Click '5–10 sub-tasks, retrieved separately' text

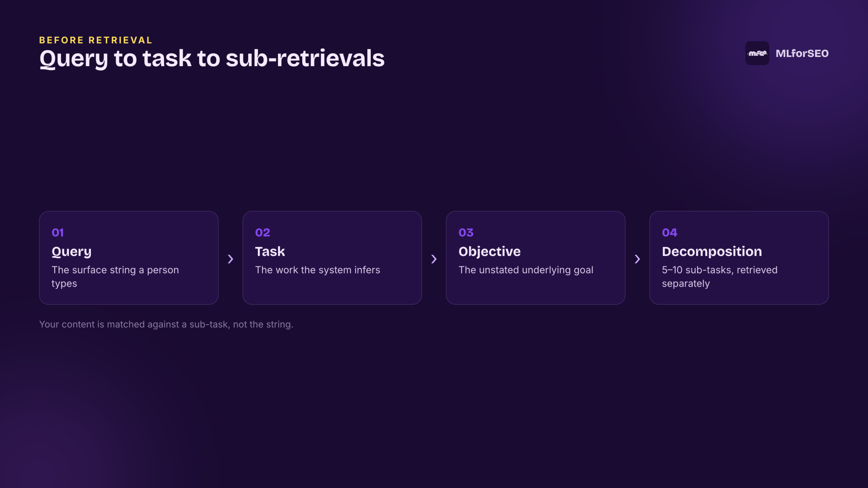pos(719,277)
